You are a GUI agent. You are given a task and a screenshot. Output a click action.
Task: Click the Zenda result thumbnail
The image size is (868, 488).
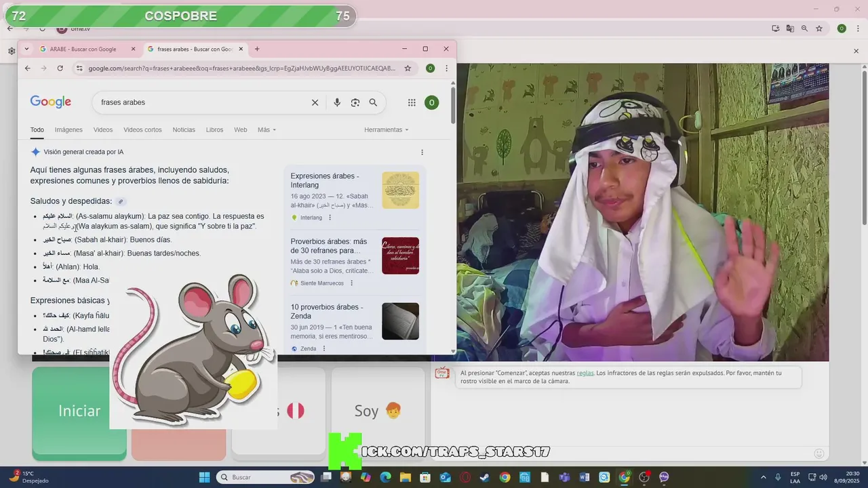(x=400, y=321)
